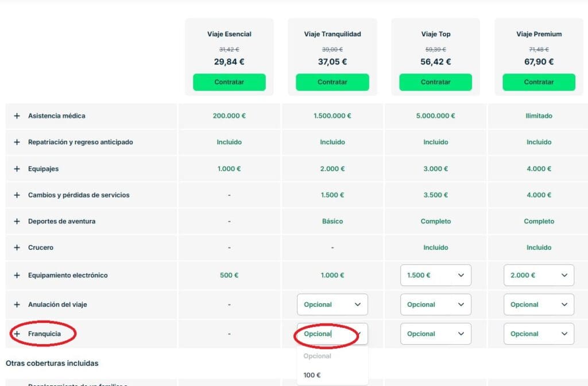Open Viaje Top electronic equipment 1.500 € dropdown
Image resolution: width=588 pixels, height=386 pixels.
tap(435, 275)
